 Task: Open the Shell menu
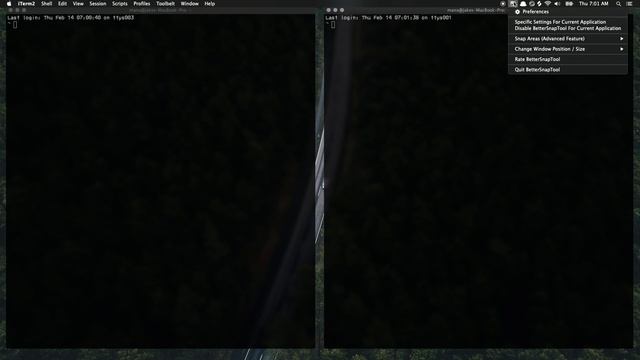tap(47, 4)
